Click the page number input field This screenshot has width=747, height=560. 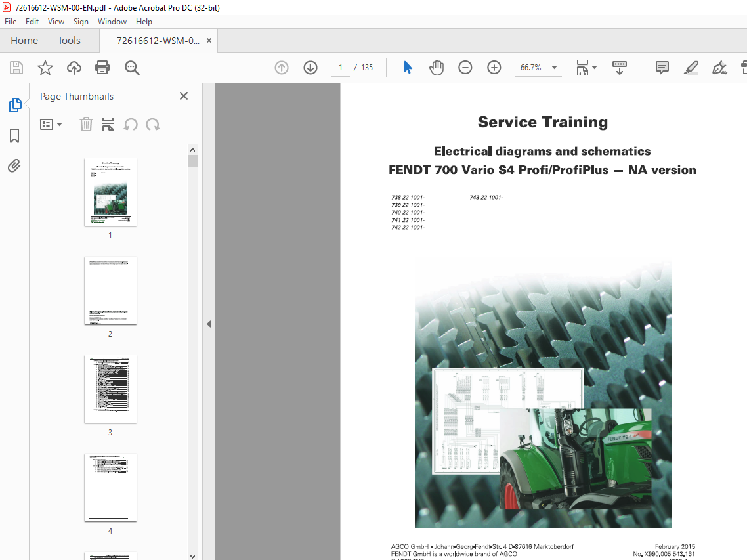(340, 68)
